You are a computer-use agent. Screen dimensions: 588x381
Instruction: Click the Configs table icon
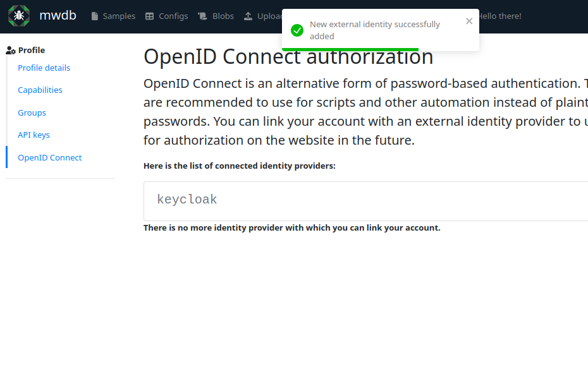pyautogui.click(x=149, y=16)
